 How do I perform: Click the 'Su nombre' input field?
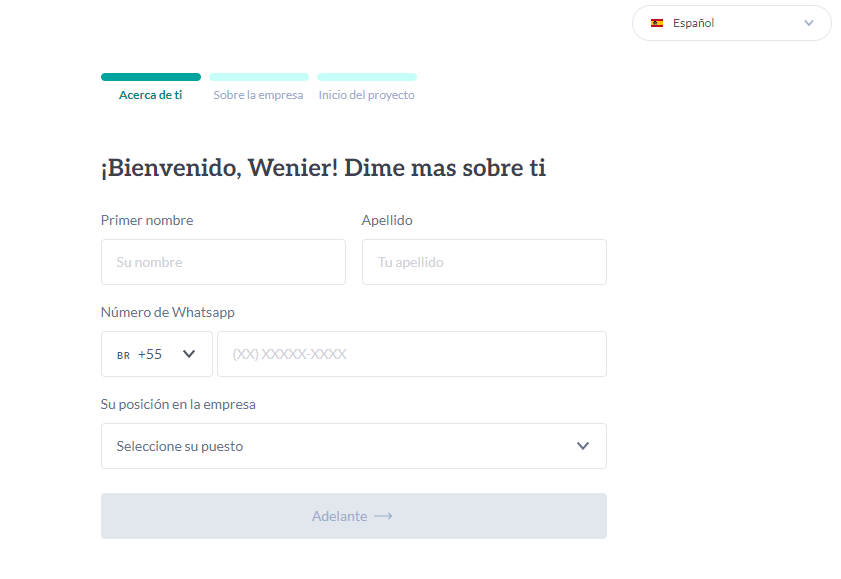coord(223,261)
